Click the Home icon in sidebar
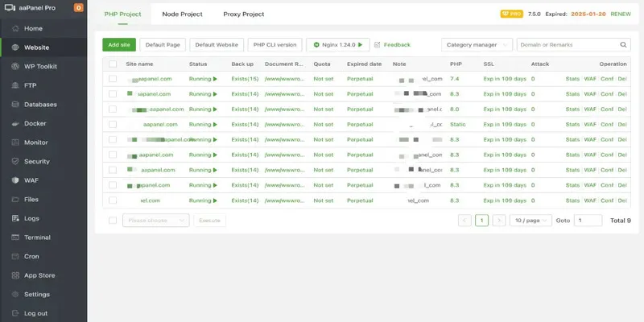The height and width of the screenshot is (322, 644). click(x=13, y=28)
